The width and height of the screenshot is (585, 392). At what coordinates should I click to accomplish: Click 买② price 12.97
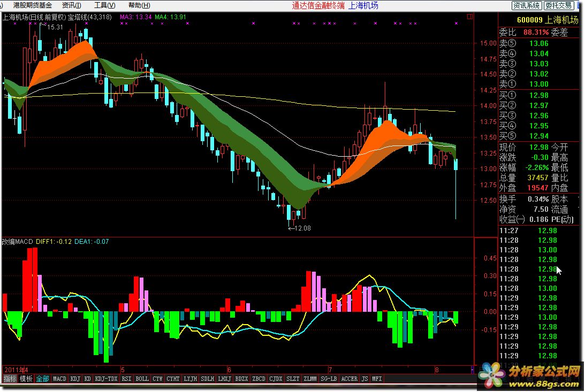(x=539, y=105)
